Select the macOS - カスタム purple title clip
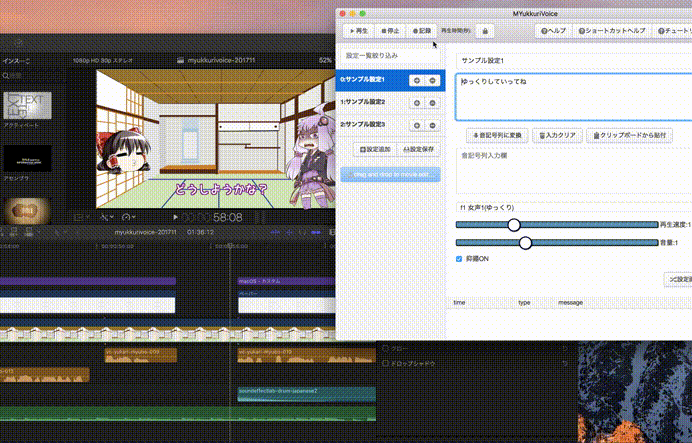692x443 pixels. click(x=286, y=281)
